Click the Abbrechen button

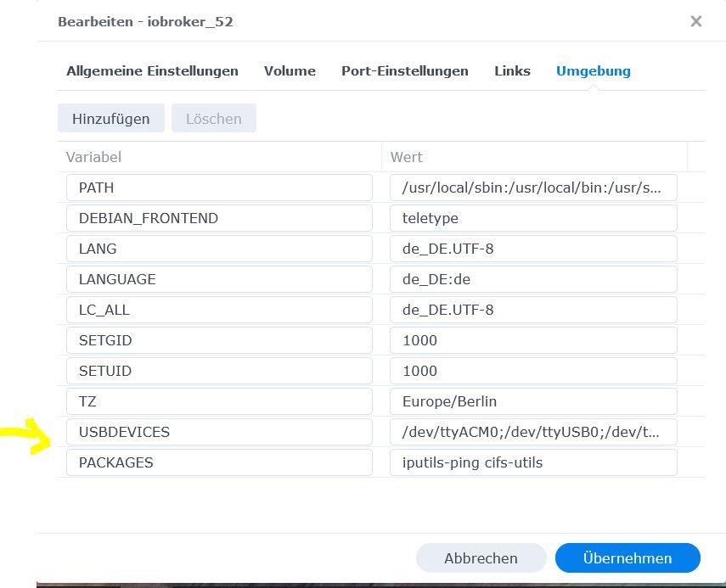(x=481, y=558)
